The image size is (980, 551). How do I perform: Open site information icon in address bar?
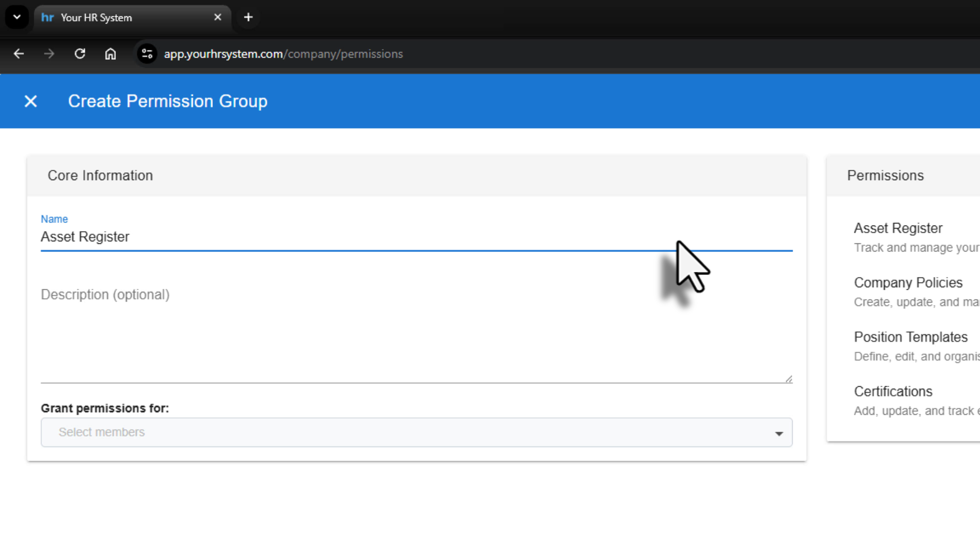pos(147,54)
